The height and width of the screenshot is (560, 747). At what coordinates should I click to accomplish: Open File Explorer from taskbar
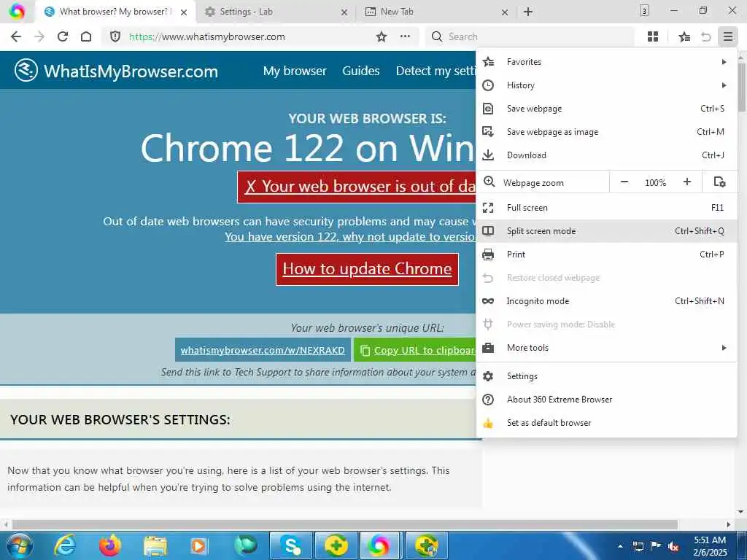[x=155, y=546]
